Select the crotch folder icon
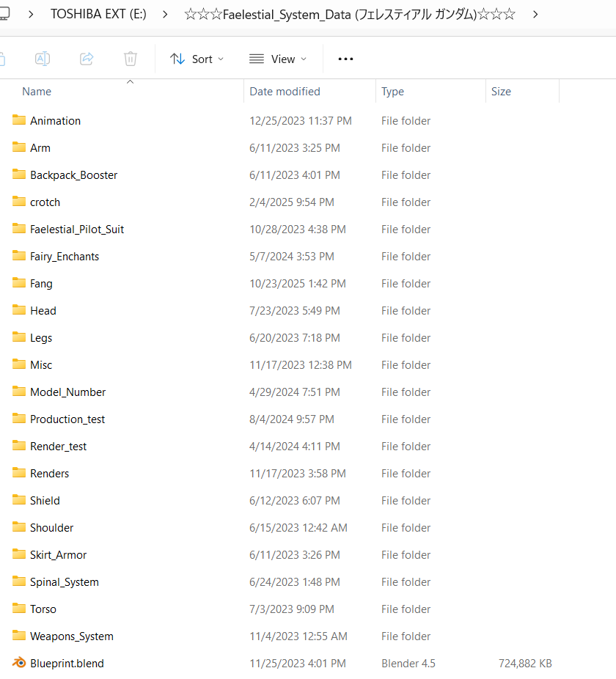616x679 pixels. coord(18,202)
